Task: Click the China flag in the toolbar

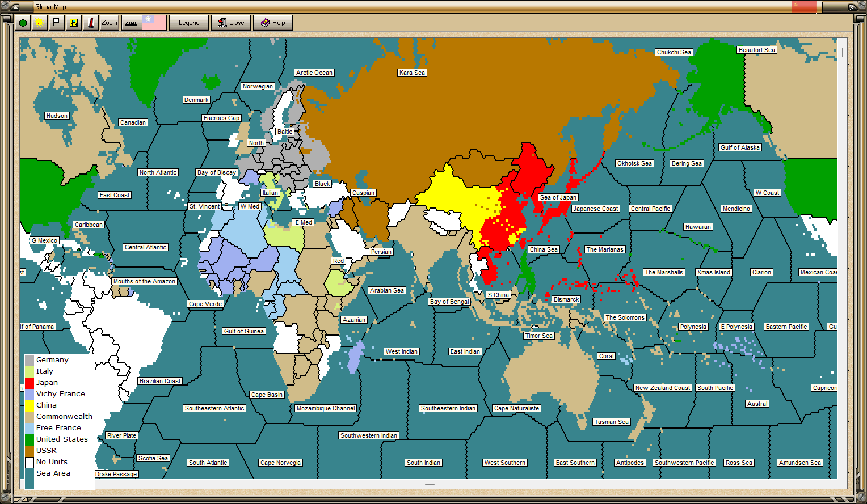Action: coord(154,23)
